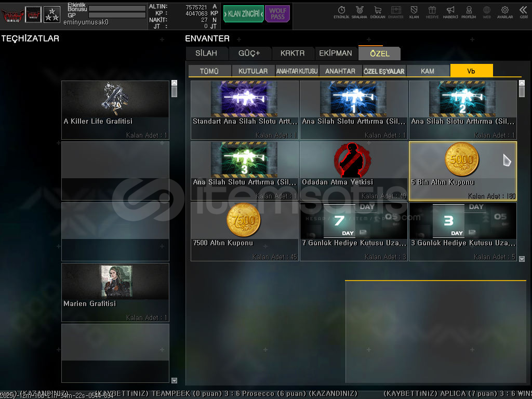Click inventory scrollbar up arrow
Image resolution: width=532 pixels, height=399 pixels.
[522, 83]
